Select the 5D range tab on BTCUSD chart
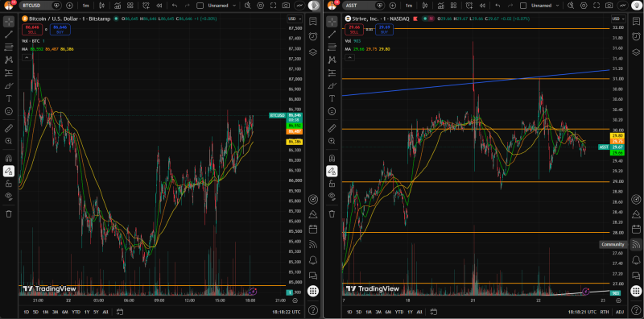This screenshot has width=644, height=319. coord(36,312)
